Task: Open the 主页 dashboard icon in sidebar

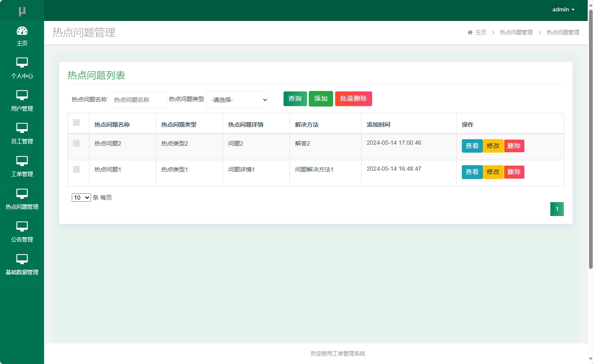Action: [22, 31]
